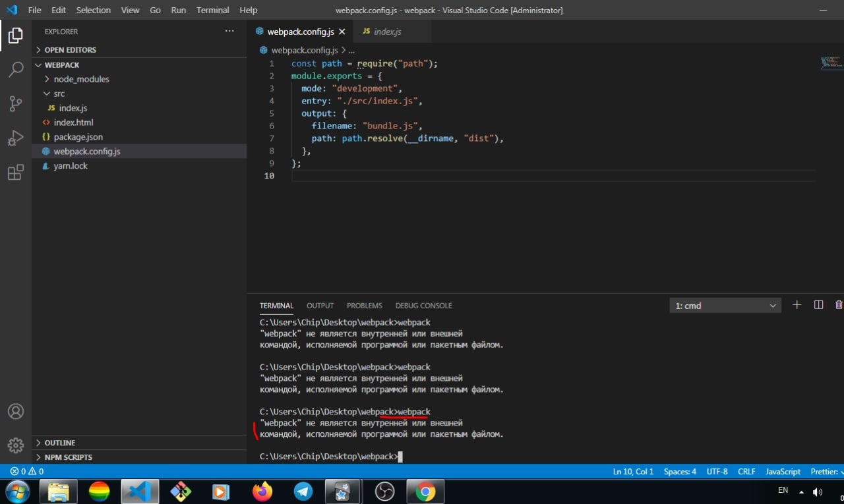Change the UTF-8 file encoding

tap(717, 472)
